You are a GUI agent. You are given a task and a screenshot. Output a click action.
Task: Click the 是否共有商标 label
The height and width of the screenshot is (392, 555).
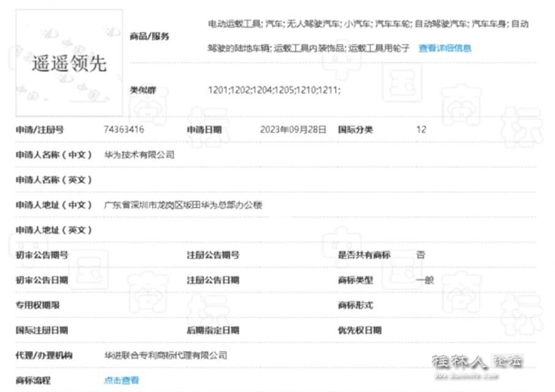[364, 255]
